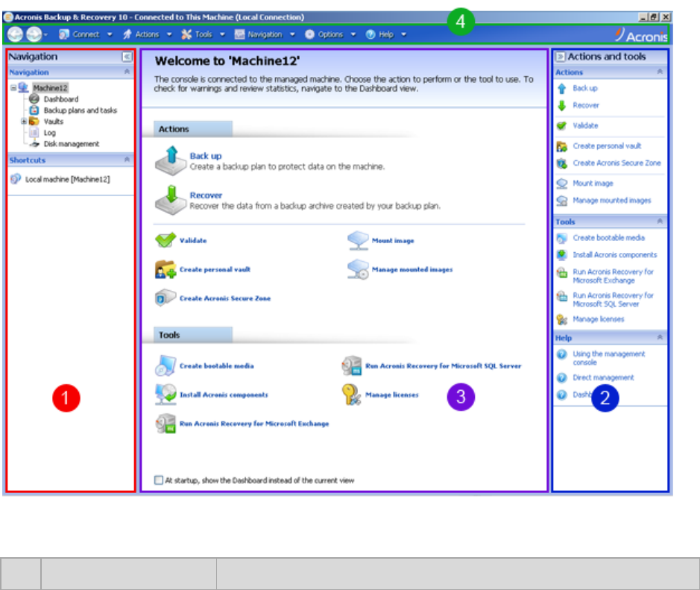The width and height of the screenshot is (700, 590).
Task: Click the Mount image icon in center
Action: tap(358, 240)
